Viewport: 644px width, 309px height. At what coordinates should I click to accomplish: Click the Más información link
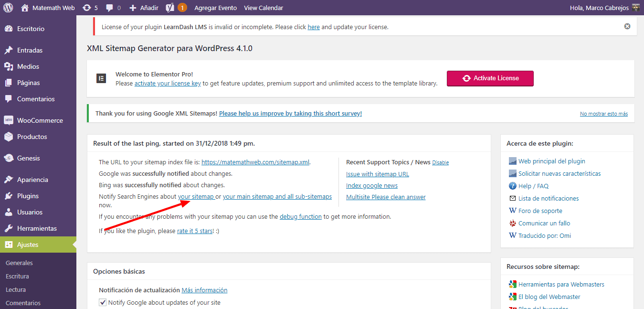point(204,290)
